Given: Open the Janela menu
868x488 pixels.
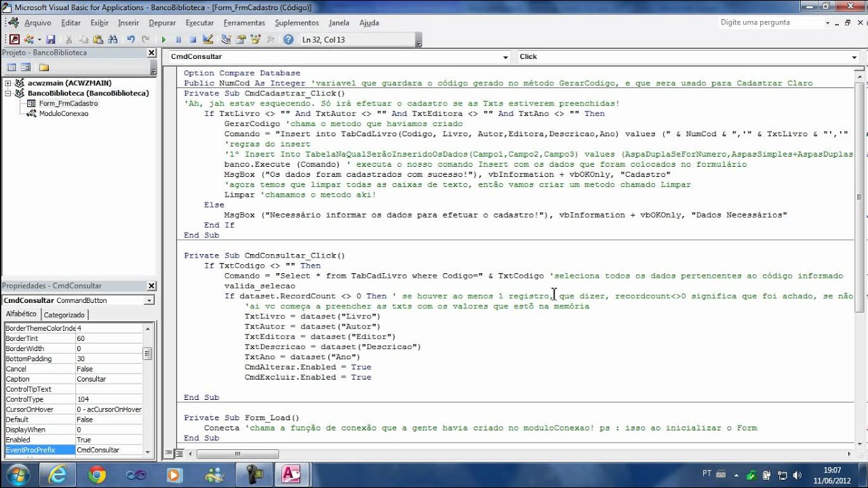Looking at the screenshot, I should (338, 22).
